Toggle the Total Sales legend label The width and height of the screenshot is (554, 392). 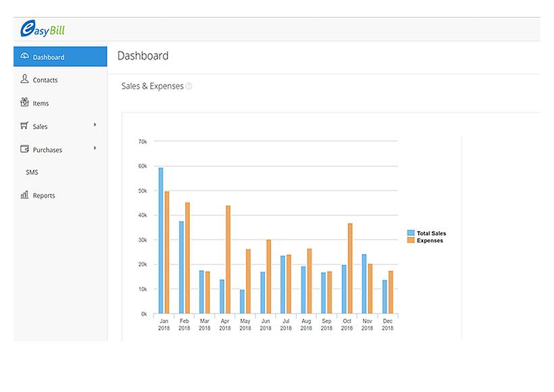[431, 233]
